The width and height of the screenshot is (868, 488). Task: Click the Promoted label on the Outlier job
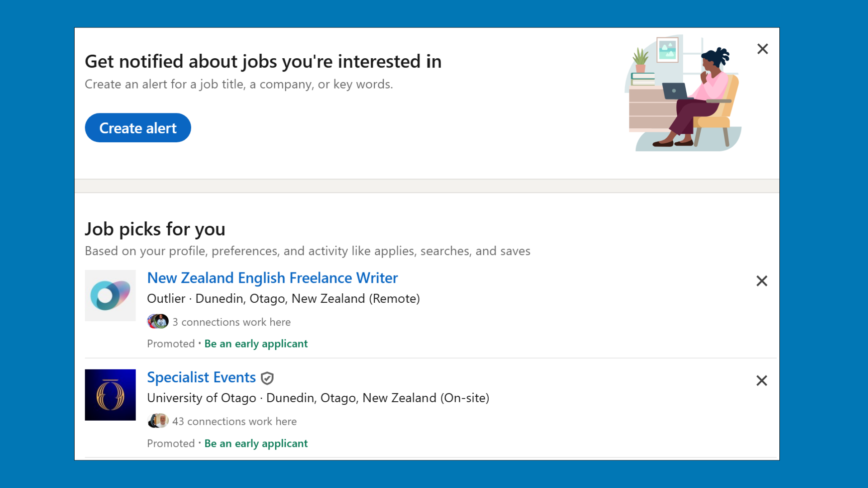pyautogui.click(x=170, y=343)
